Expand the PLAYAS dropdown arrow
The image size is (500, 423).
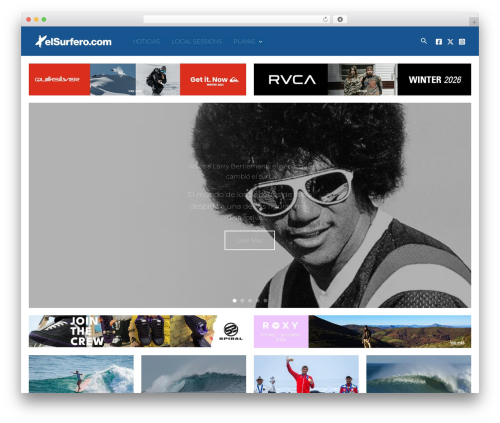tap(261, 42)
